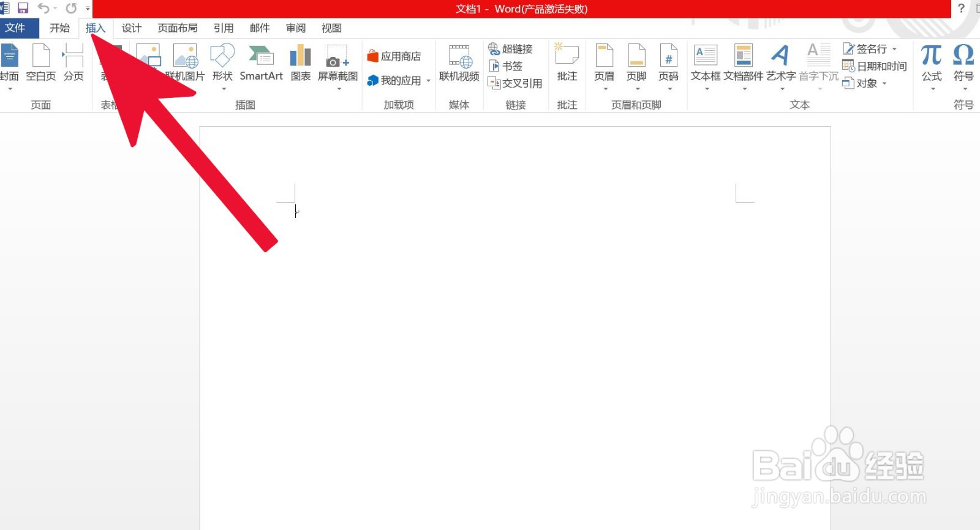Open the 形状 (Shapes) gallery
The height and width of the screenshot is (530, 980).
pyautogui.click(x=222, y=63)
